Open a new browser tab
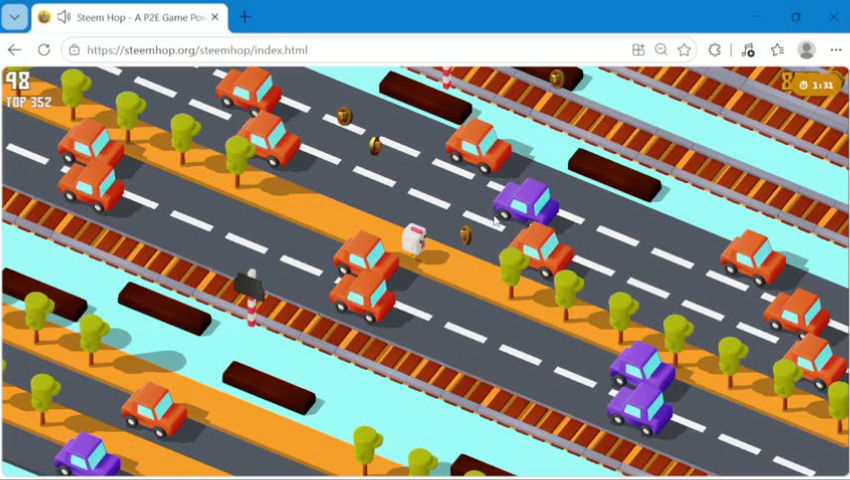This screenshot has width=850, height=480. 245,17
